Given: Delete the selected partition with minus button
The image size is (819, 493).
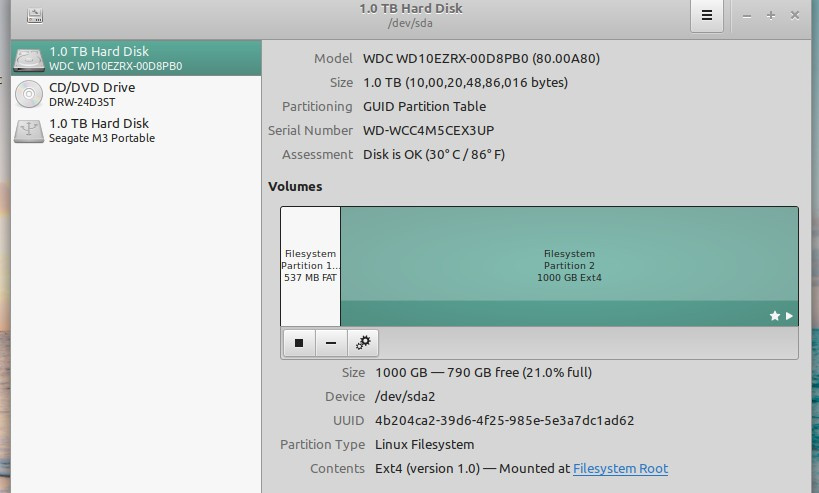Looking at the screenshot, I should point(331,343).
